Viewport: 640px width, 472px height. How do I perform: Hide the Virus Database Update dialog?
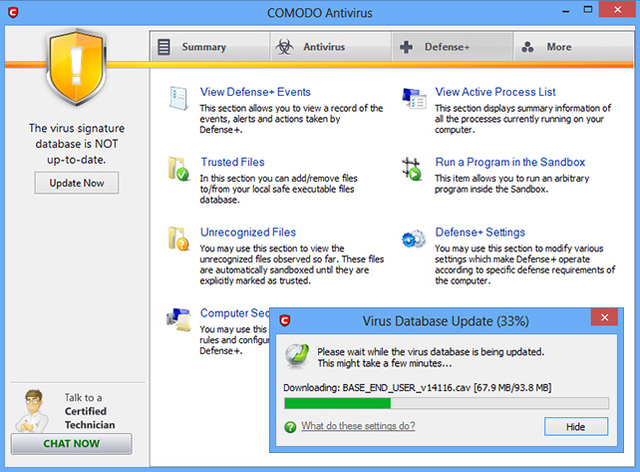coord(576,426)
